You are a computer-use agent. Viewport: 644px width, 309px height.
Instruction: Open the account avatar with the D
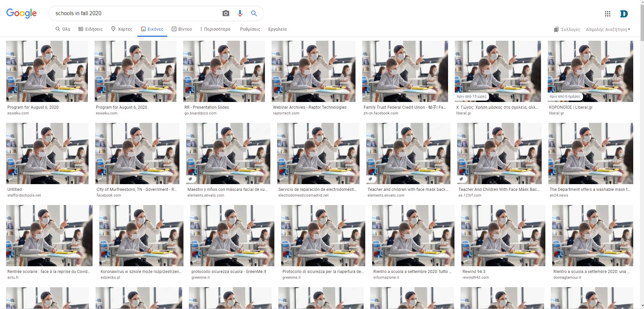pyautogui.click(x=624, y=14)
